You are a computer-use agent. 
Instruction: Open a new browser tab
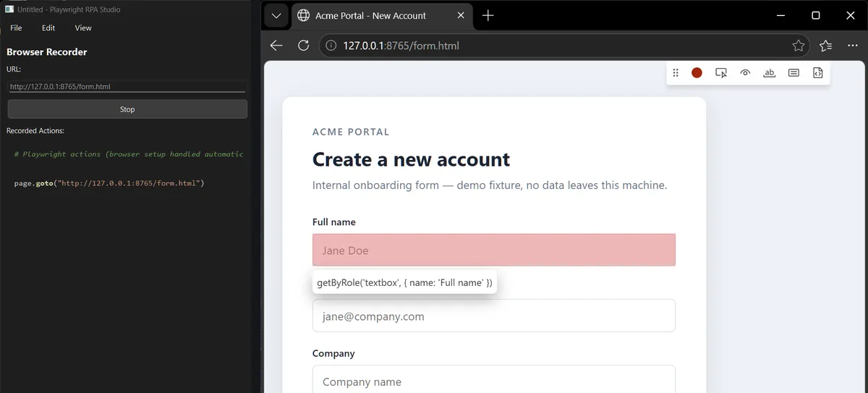(x=488, y=16)
